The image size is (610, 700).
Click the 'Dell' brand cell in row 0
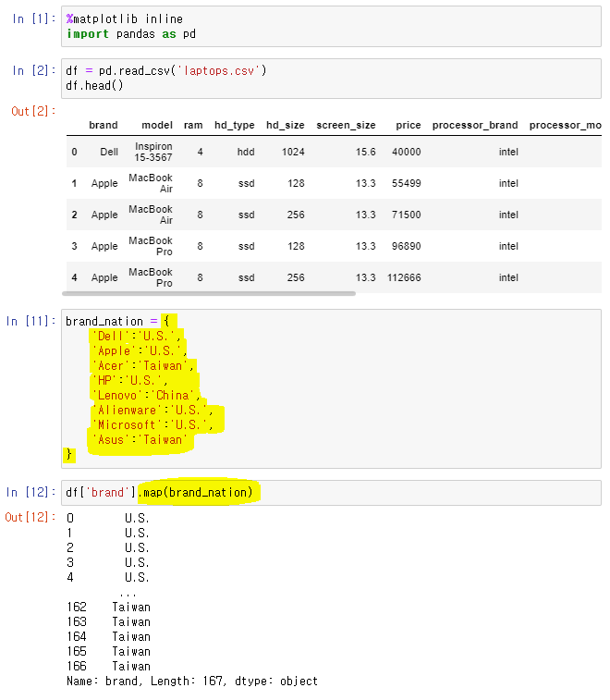109,152
